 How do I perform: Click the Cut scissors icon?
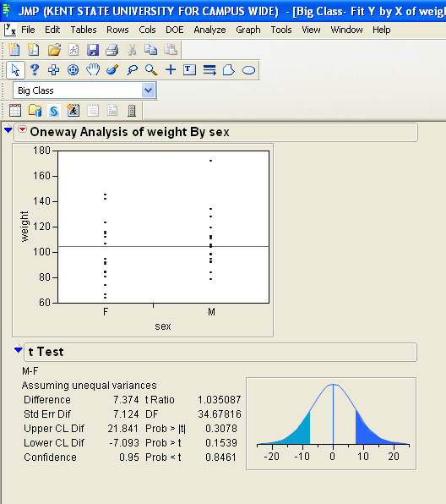(x=132, y=50)
